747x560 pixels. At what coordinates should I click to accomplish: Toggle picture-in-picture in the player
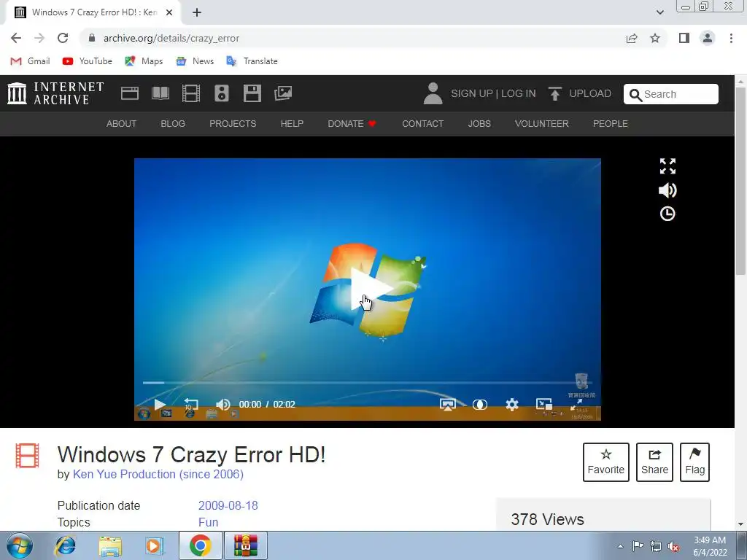click(x=544, y=404)
